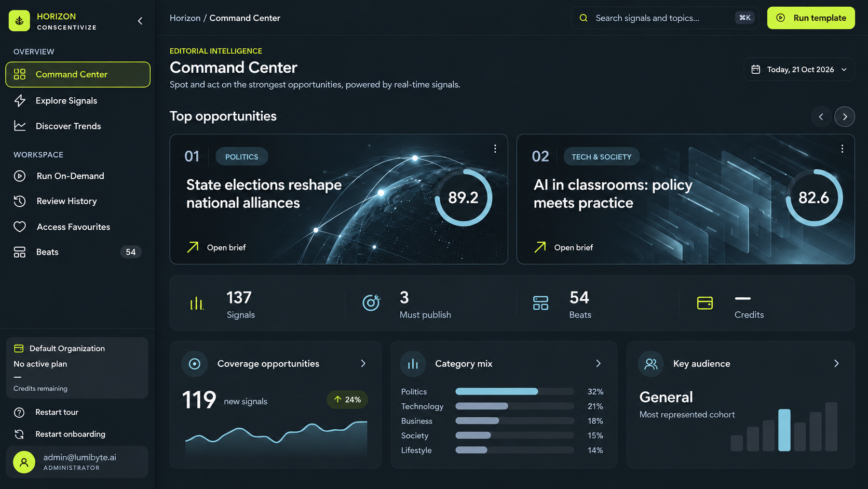The height and width of the screenshot is (489, 868).
Task: Open brief for State elections story
Action: (x=216, y=247)
